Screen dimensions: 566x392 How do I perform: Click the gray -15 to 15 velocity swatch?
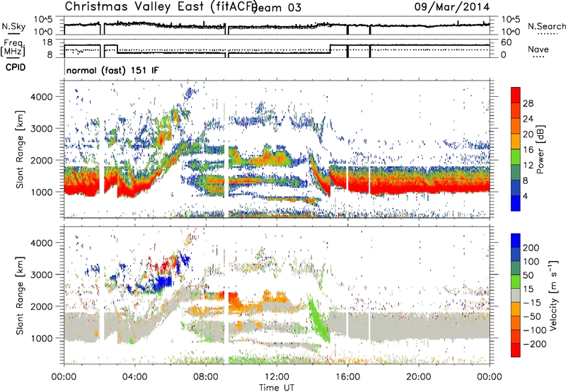click(x=515, y=296)
